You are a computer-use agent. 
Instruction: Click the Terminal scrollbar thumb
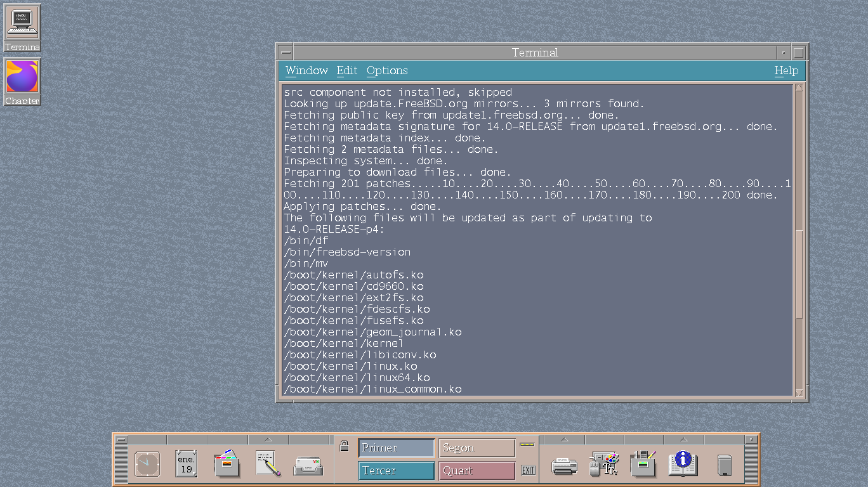[799, 275]
